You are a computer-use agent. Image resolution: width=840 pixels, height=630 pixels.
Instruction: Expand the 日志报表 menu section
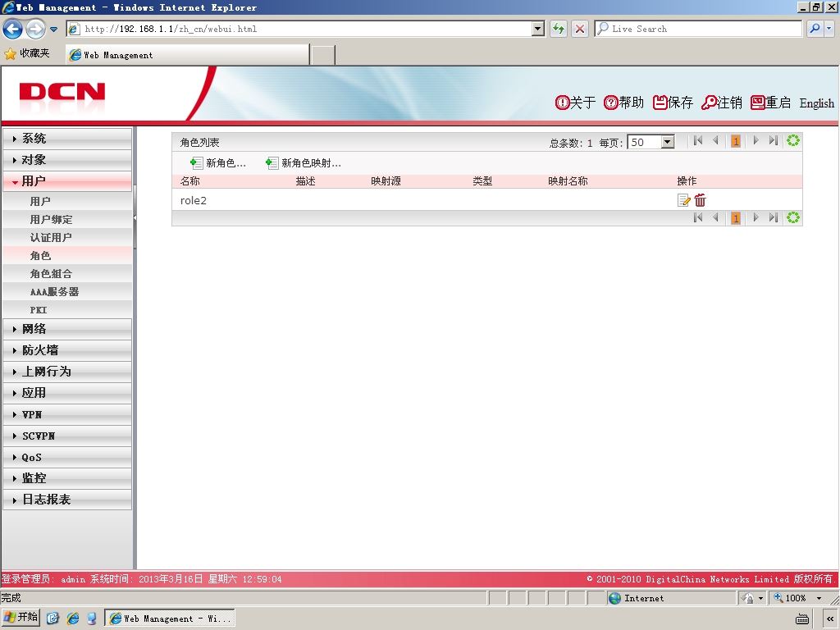67,500
